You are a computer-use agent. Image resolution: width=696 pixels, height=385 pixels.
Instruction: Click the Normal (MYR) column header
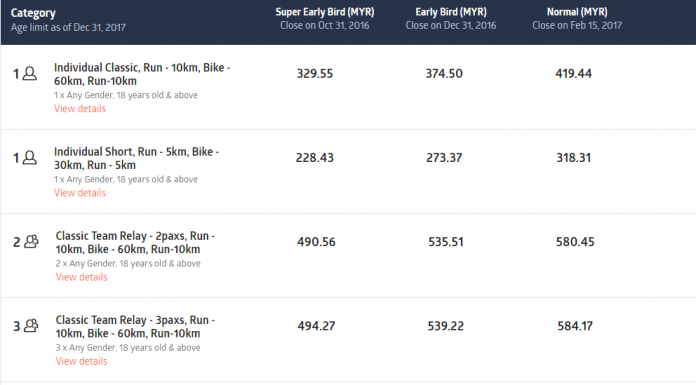click(x=577, y=12)
